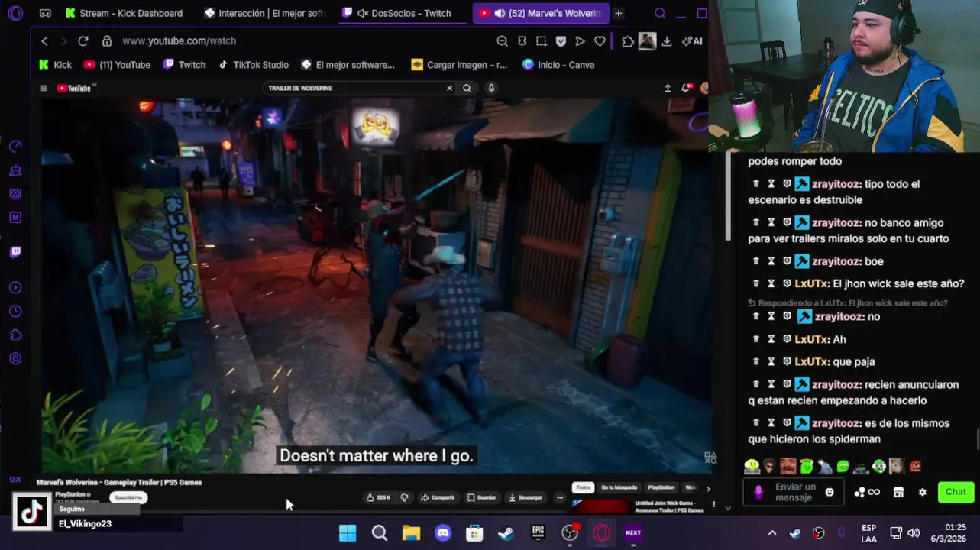Click green Chat send button
Image resolution: width=980 pixels, height=550 pixels.
pyautogui.click(x=956, y=492)
